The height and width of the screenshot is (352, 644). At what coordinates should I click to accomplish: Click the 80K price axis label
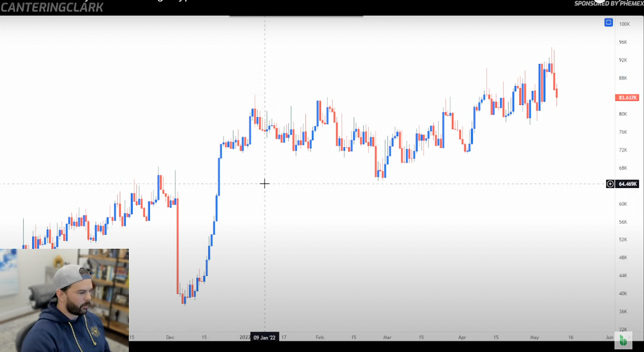point(623,114)
